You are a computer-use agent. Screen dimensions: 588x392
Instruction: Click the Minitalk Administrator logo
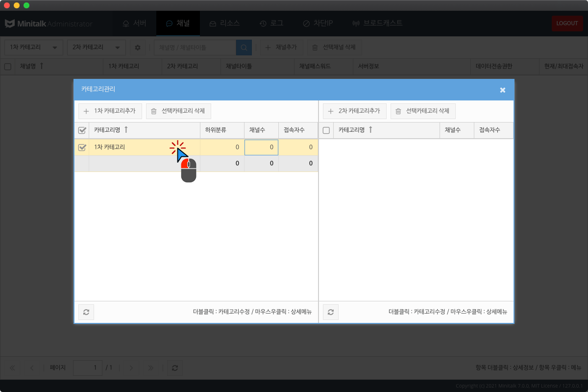click(x=48, y=24)
